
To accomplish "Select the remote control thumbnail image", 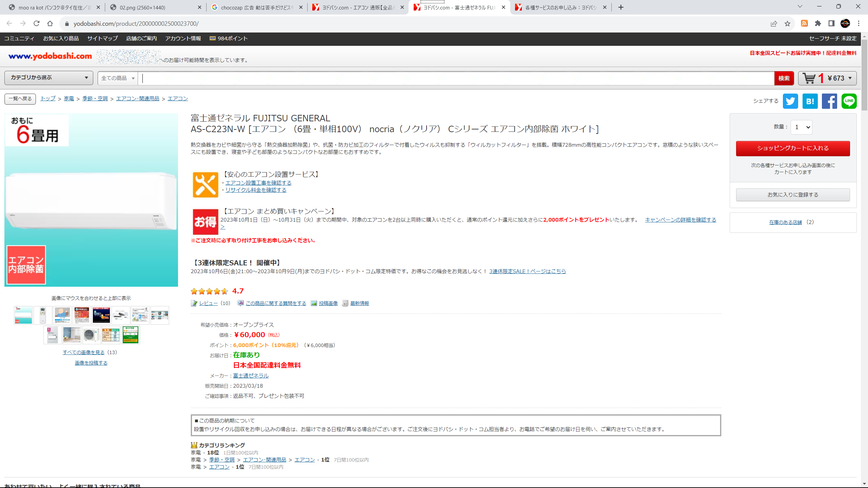I will point(43,315).
